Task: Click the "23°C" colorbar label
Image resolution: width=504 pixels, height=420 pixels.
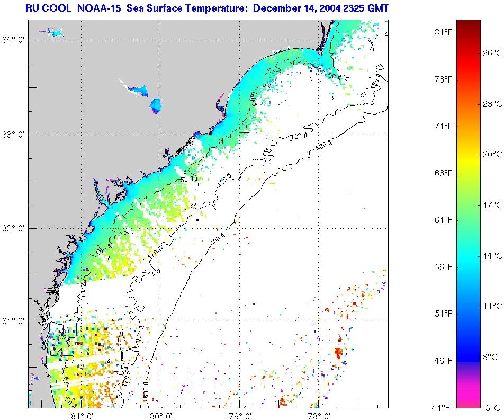Action: click(x=492, y=104)
